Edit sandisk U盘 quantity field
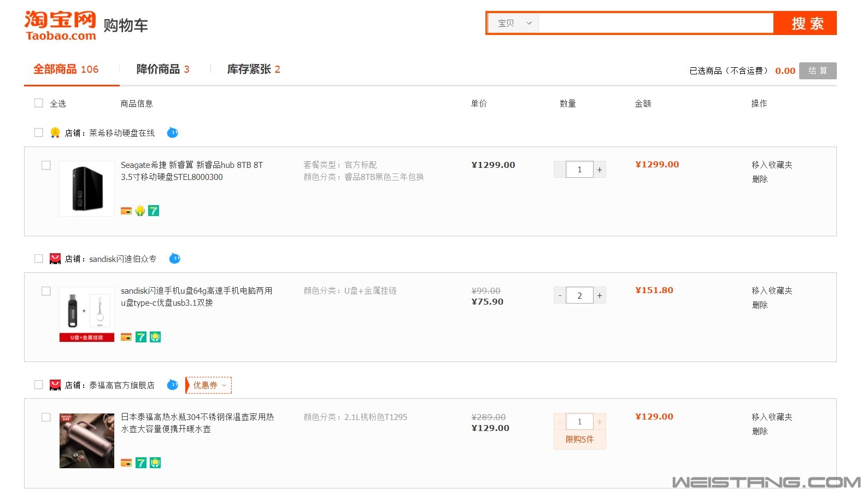The height and width of the screenshot is (495, 868). point(579,295)
